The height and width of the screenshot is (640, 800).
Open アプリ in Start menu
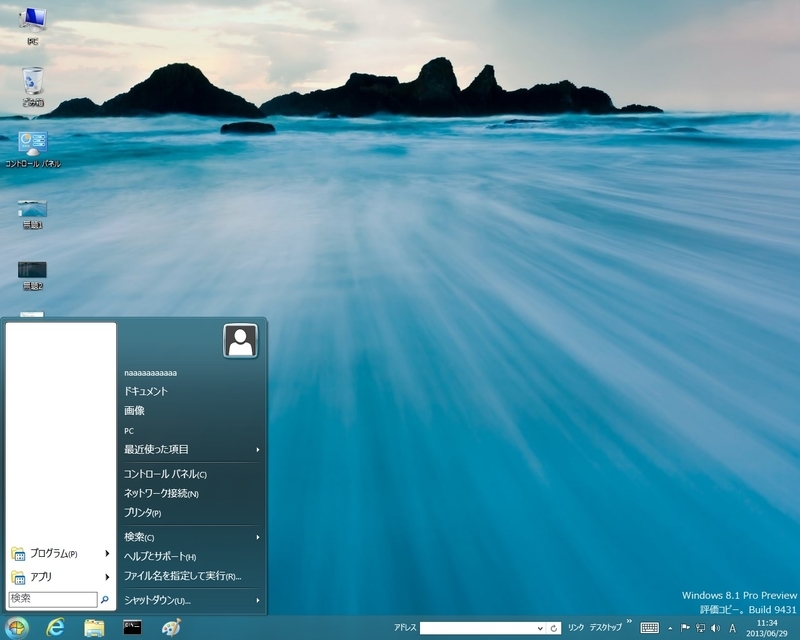click(x=41, y=577)
